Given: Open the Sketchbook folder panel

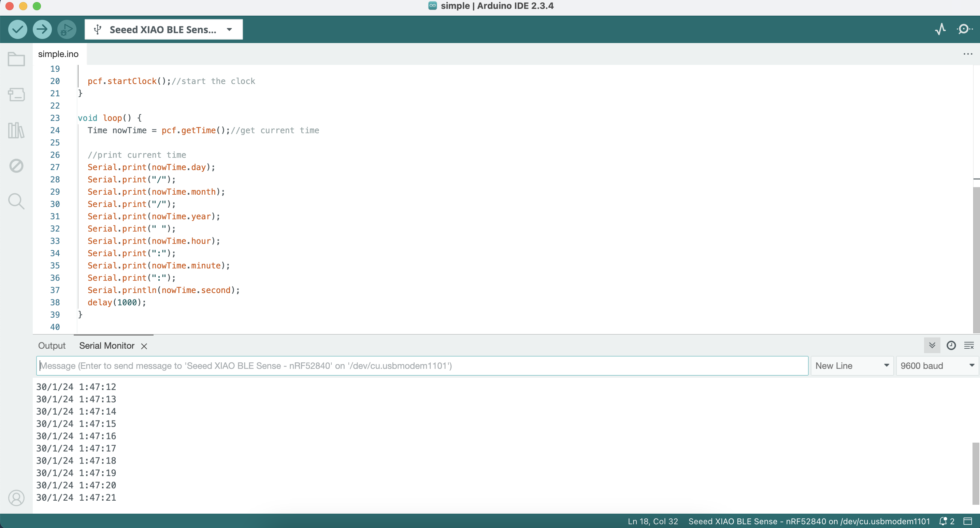Looking at the screenshot, I should click(16, 59).
